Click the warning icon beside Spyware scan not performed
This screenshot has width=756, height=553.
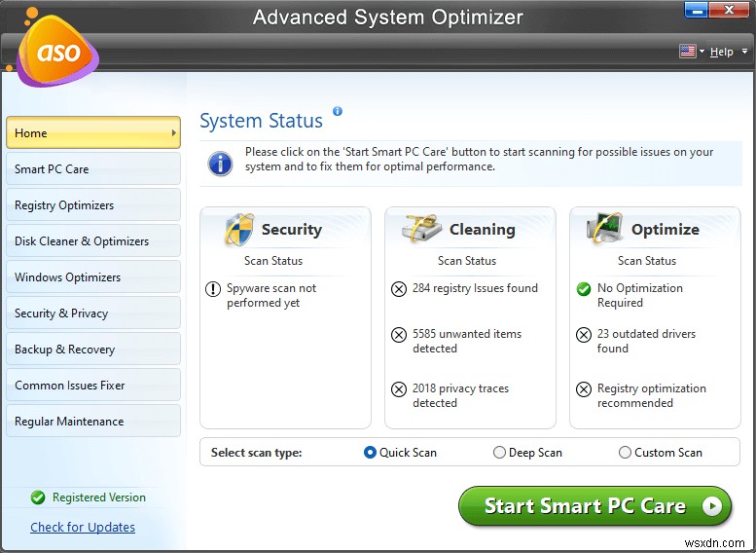coord(213,289)
